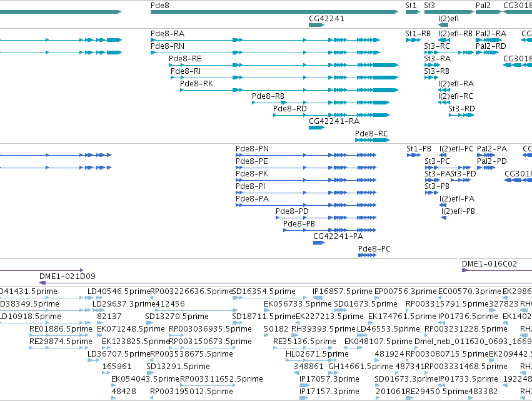The width and height of the screenshot is (532, 401).
Task: Select the Pde8-RC transcript label
Action: (x=371, y=134)
